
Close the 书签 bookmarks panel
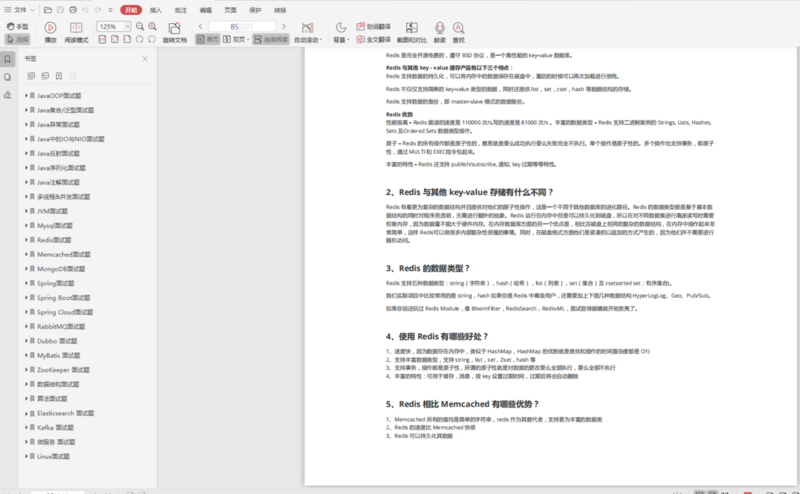click(x=145, y=59)
